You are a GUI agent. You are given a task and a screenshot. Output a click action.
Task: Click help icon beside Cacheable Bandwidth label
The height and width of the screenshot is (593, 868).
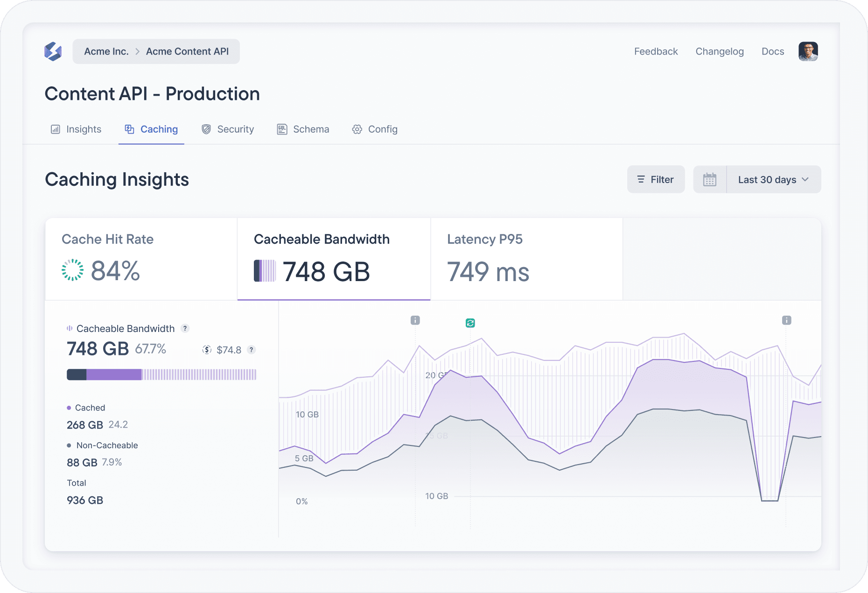(185, 328)
